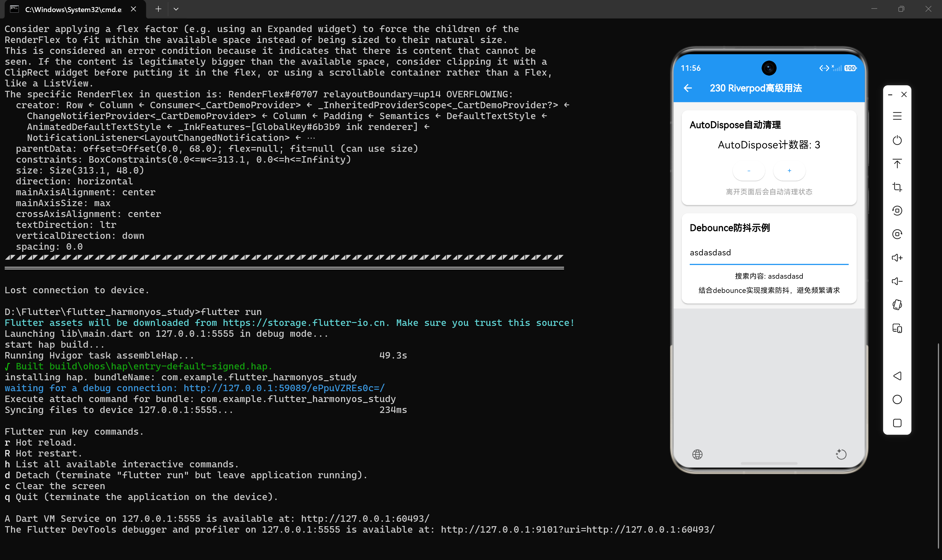Click the '搜索内容: asdasdasd' result text
942x560 pixels.
point(769,276)
